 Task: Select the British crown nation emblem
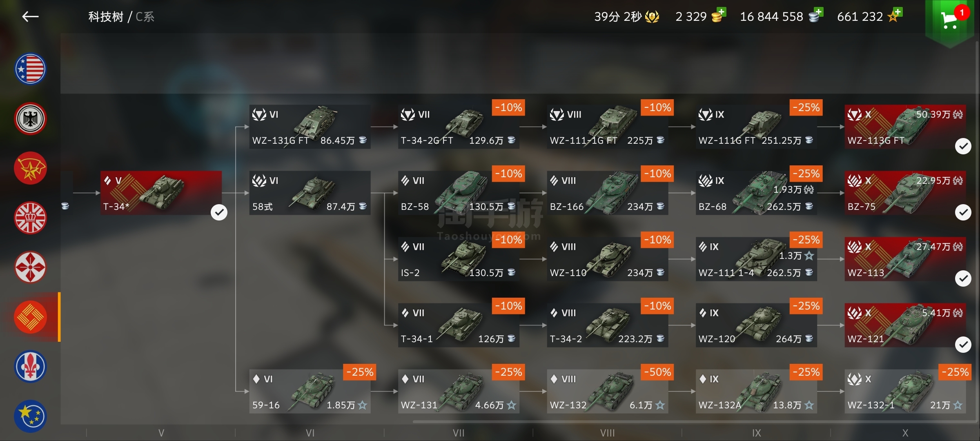[30, 218]
